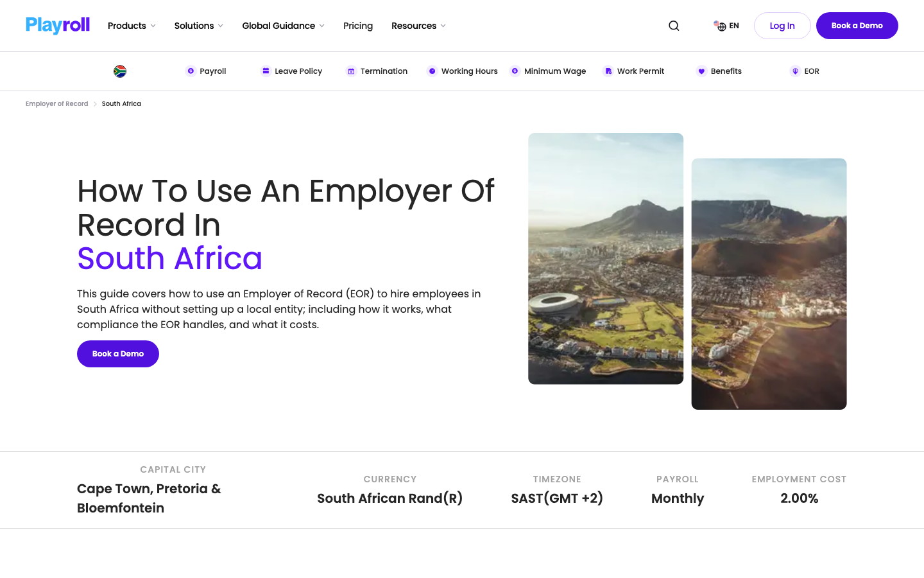The image size is (924, 578).
Task: Click the Benefits heart icon
Action: click(x=701, y=71)
